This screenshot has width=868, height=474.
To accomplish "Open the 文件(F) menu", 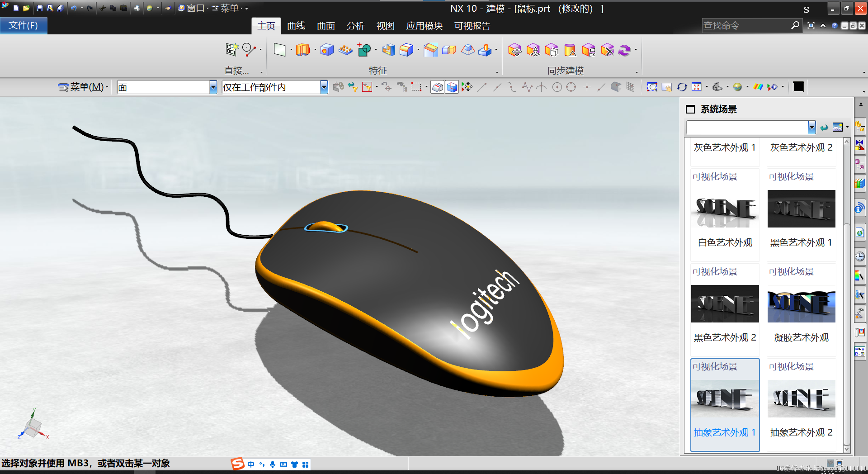I will pyautogui.click(x=24, y=26).
